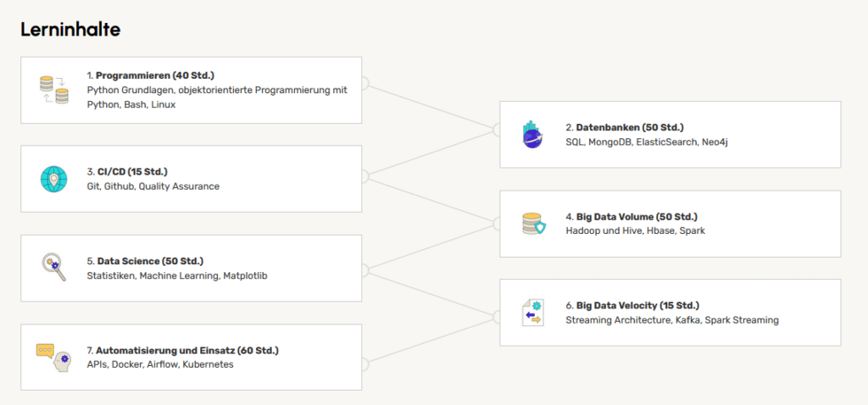The height and width of the screenshot is (405, 868).
Task: Open the Datenbanken (50 Std.) card title
Action: point(630,128)
